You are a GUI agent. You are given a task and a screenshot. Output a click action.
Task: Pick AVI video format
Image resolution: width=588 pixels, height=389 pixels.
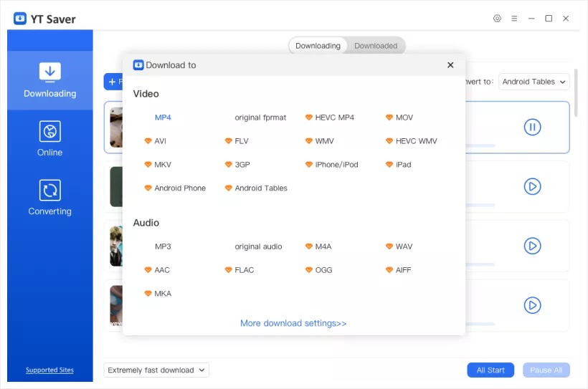click(x=156, y=141)
